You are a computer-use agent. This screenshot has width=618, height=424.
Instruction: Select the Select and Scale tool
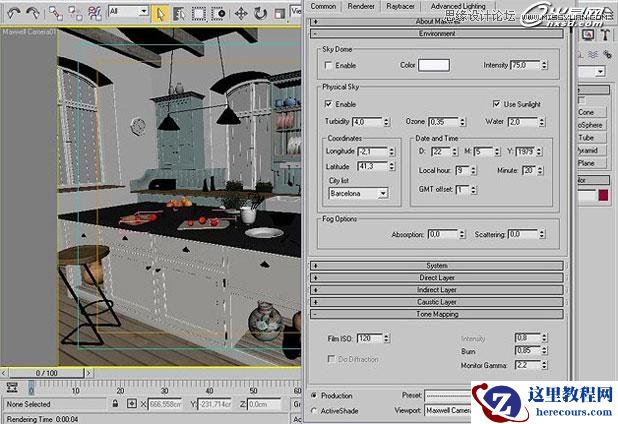(x=279, y=14)
